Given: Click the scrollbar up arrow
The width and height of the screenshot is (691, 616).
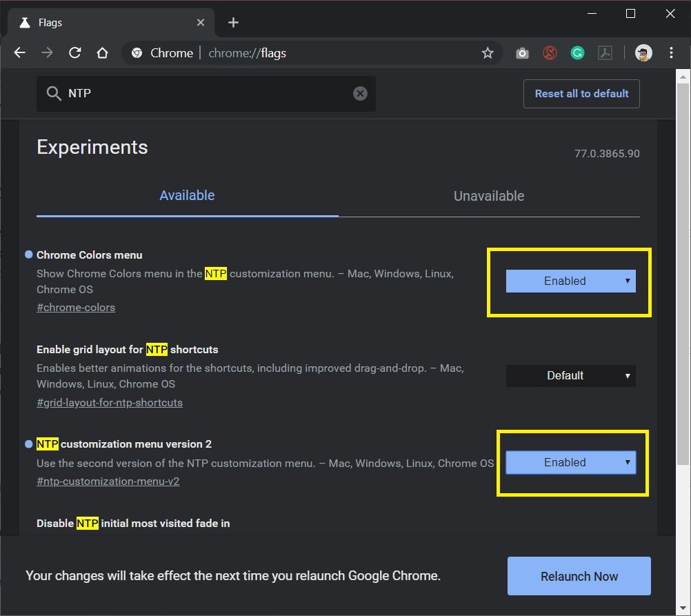Looking at the screenshot, I should click(683, 77).
